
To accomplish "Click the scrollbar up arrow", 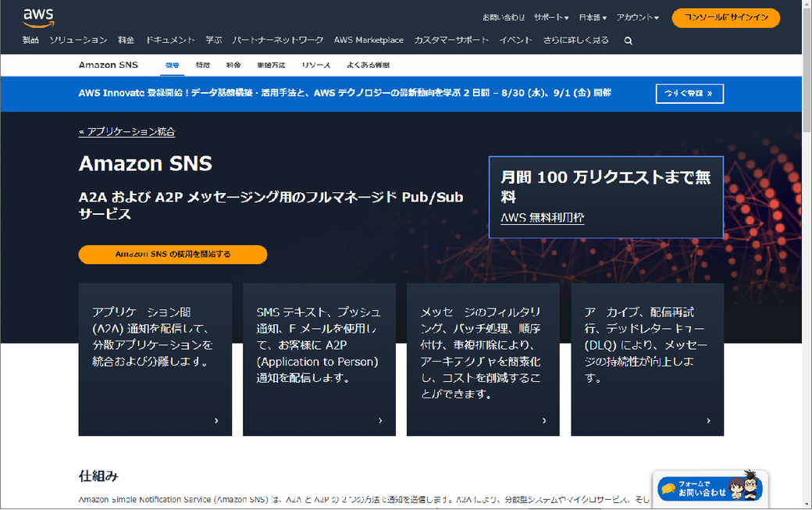I will click(807, 4).
